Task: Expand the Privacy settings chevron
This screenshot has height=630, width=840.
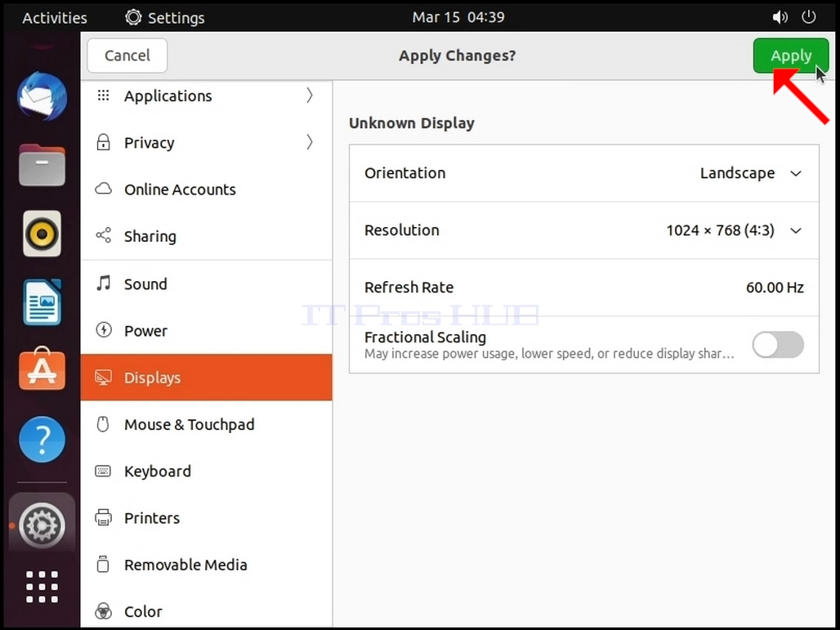Action: coord(309,142)
